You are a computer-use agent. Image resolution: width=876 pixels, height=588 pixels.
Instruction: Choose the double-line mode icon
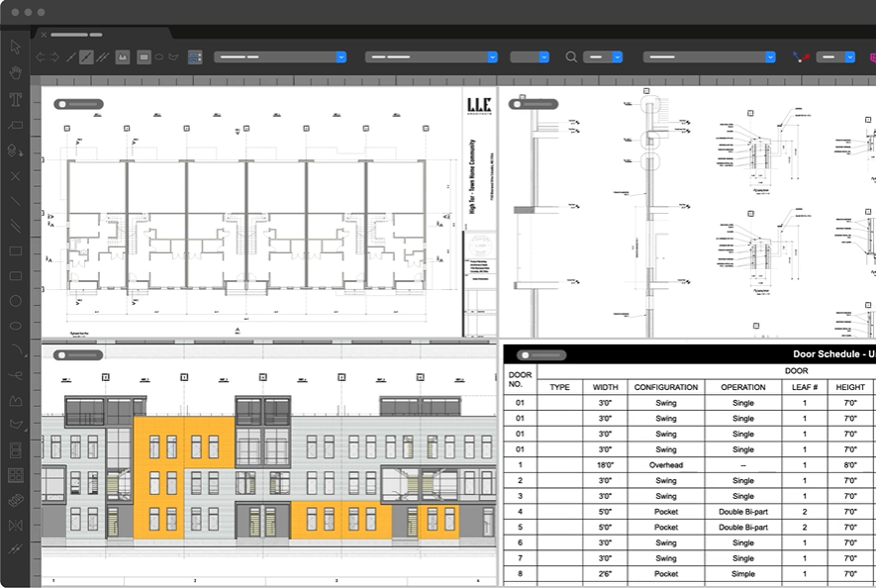point(102,57)
